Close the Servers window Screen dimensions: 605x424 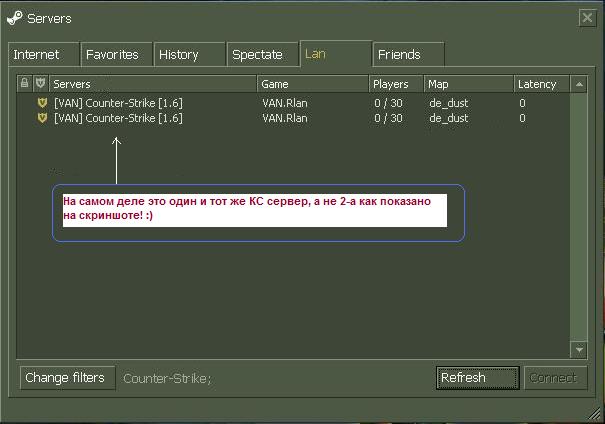pyautogui.click(x=587, y=18)
